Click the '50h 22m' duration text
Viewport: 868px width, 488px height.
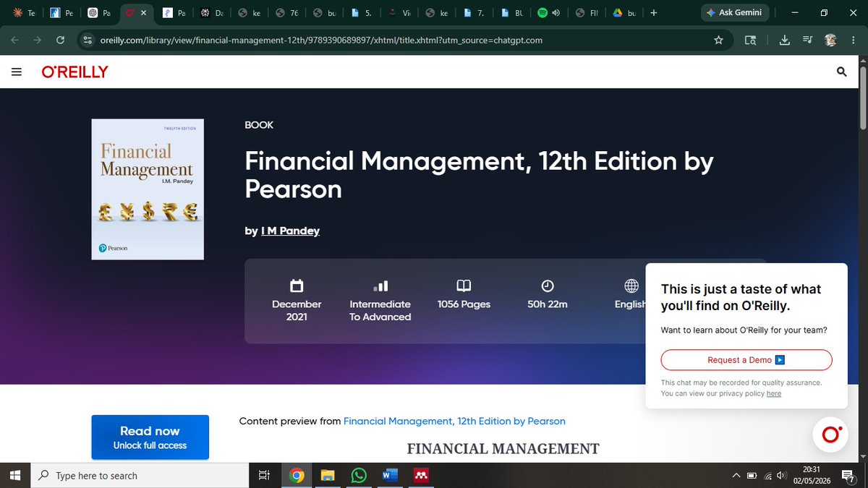[548, 304]
